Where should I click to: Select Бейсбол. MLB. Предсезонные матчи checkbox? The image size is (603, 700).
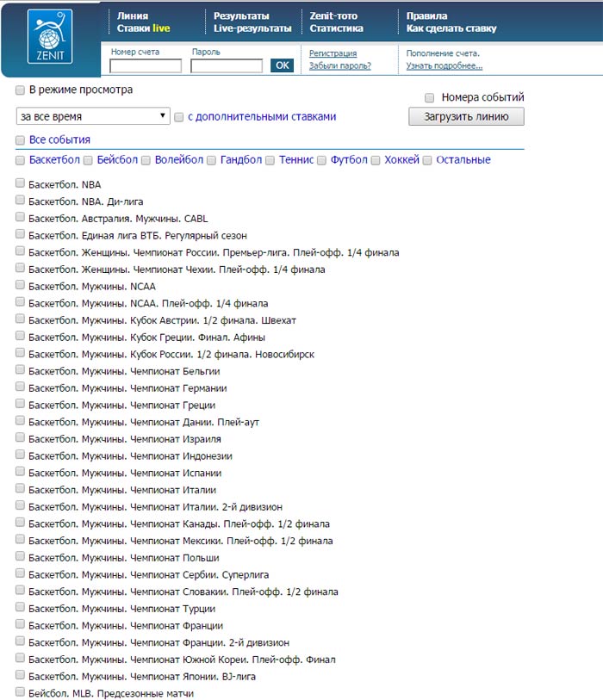[20, 692]
